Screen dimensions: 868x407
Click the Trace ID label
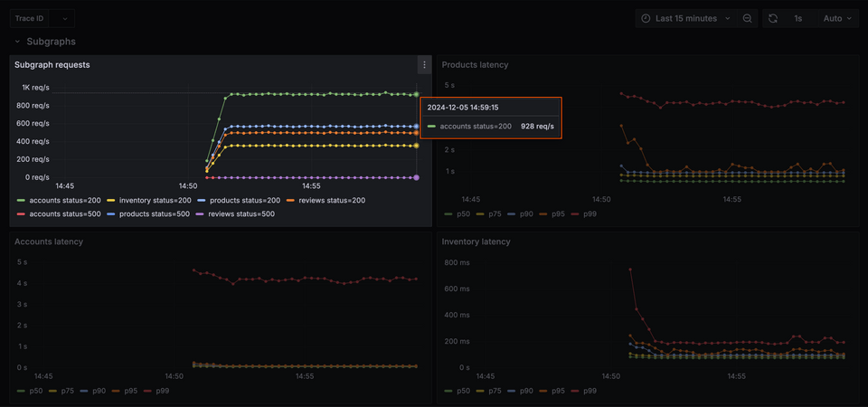tap(29, 19)
